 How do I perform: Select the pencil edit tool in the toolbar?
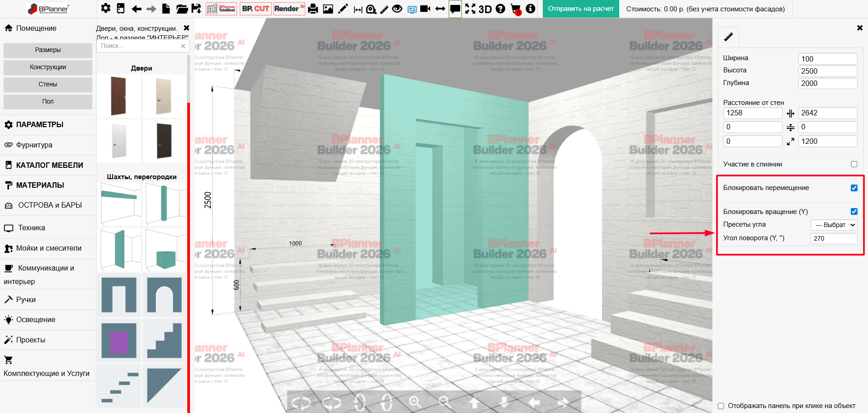(x=343, y=9)
